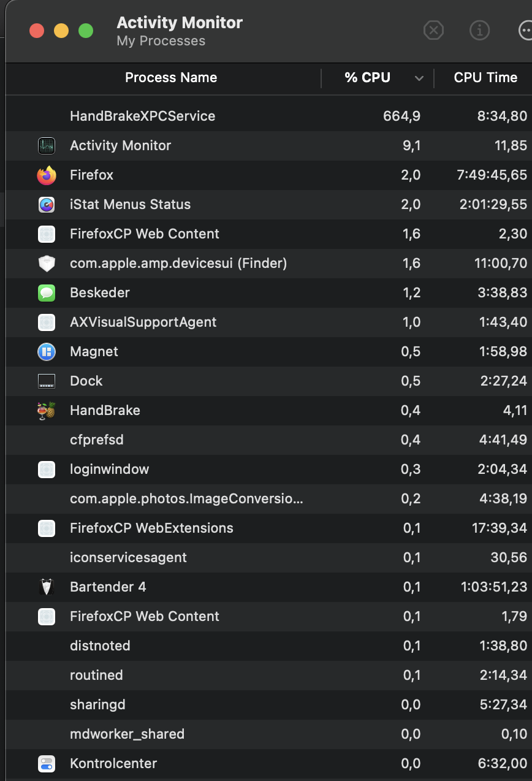
Task: Click the Dock process icon
Action: 47,381
